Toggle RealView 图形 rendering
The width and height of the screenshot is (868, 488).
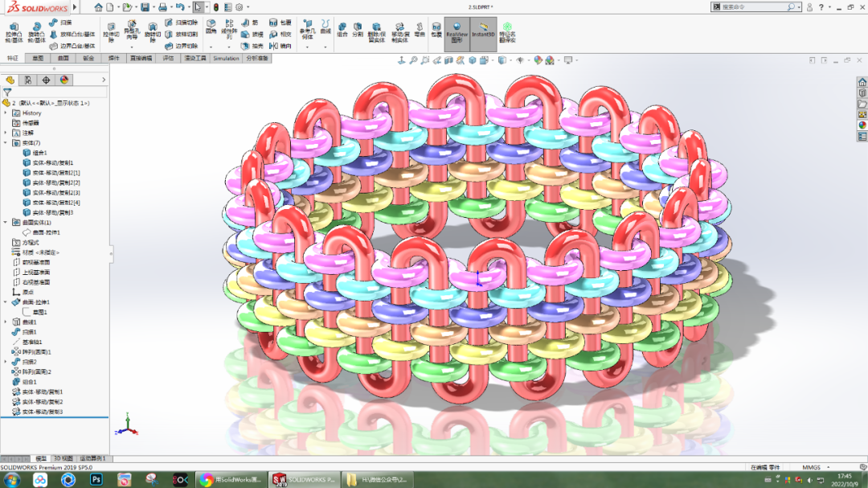[x=458, y=33]
